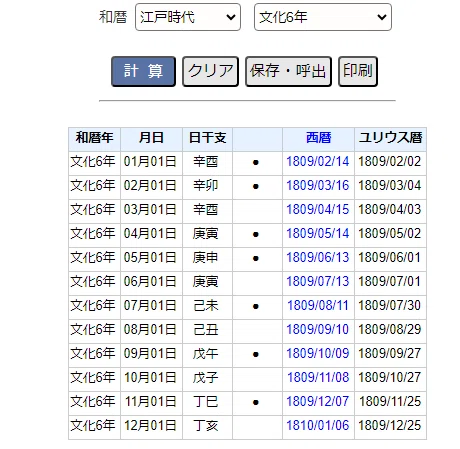The width and height of the screenshot is (460, 449).
Task: Select the 06月01日 cell
Action: pos(151,282)
